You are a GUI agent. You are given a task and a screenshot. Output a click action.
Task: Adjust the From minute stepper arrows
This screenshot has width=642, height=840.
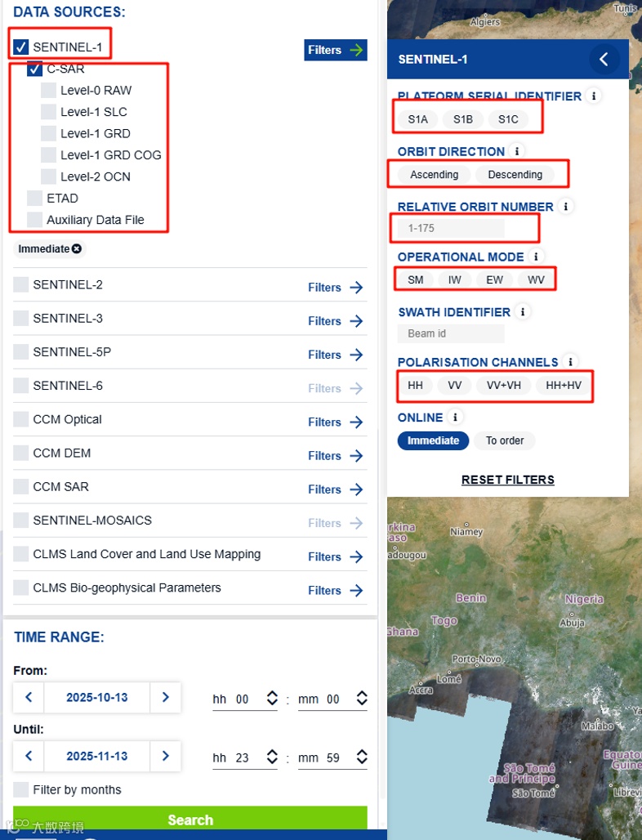click(x=362, y=698)
